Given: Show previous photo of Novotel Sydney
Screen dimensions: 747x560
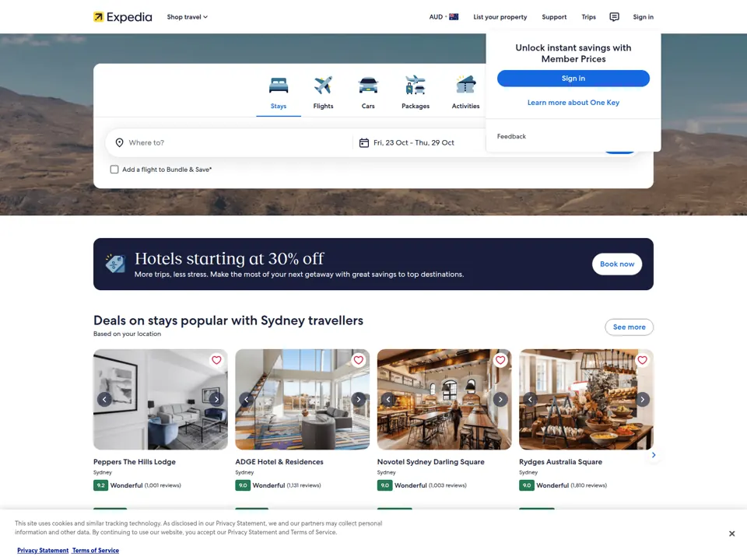Looking at the screenshot, I should (388, 400).
